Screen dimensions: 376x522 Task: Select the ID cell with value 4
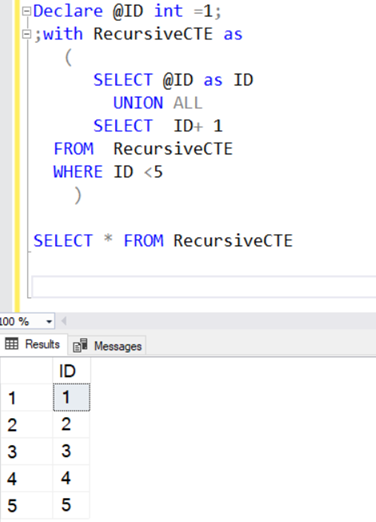coord(71,478)
